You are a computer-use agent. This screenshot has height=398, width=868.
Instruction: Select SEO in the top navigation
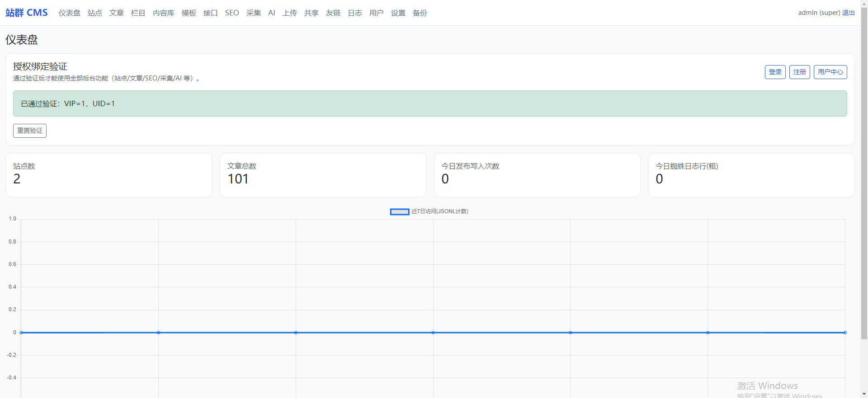tap(232, 13)
